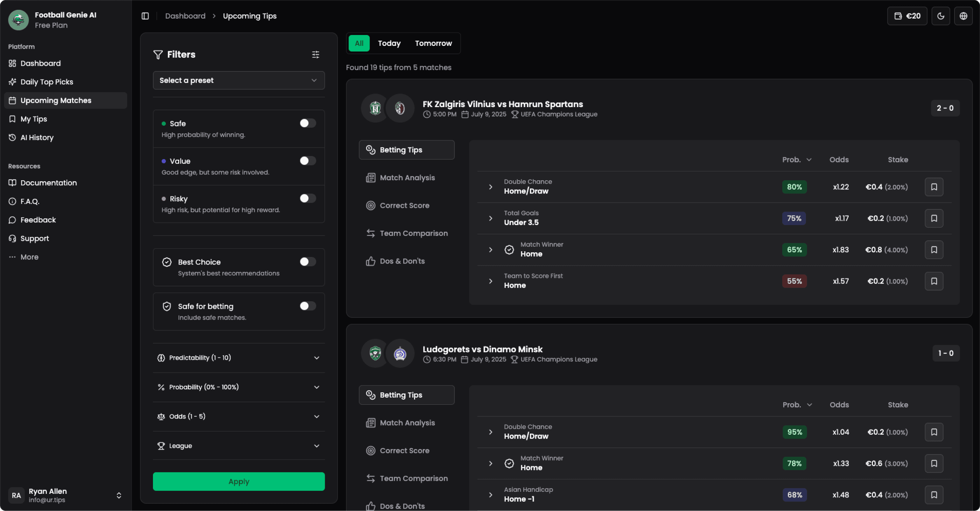Open Dos & Don'ts for Zalgiris match
Viewport: 980px width, 511px height.
click(406, 261)
